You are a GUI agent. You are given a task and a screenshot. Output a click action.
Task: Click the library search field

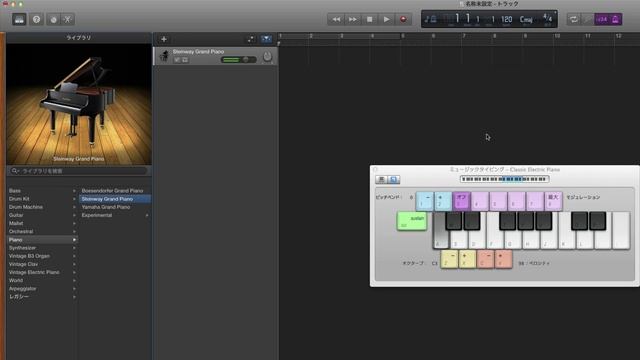click(x=79, y=171)
